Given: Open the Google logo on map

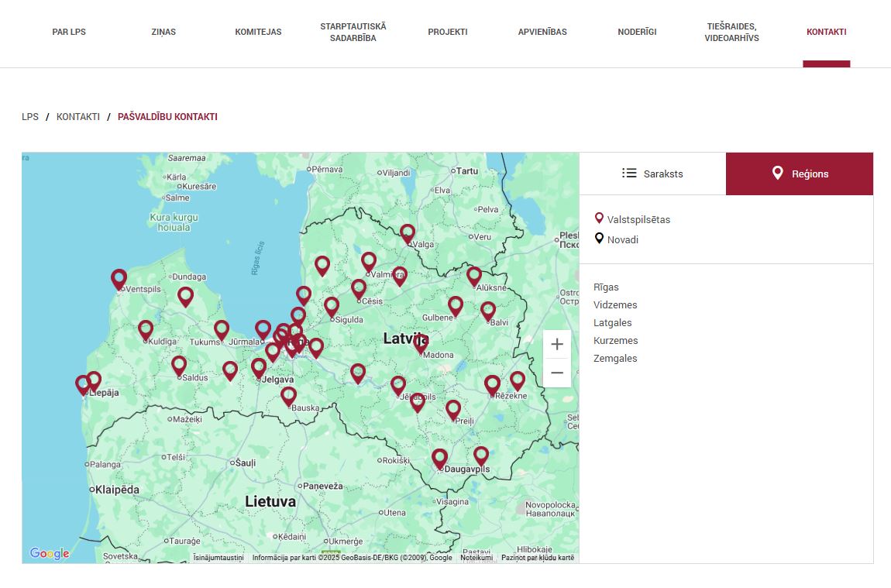Looking at the screenshot, I should (x=50, y=553).
